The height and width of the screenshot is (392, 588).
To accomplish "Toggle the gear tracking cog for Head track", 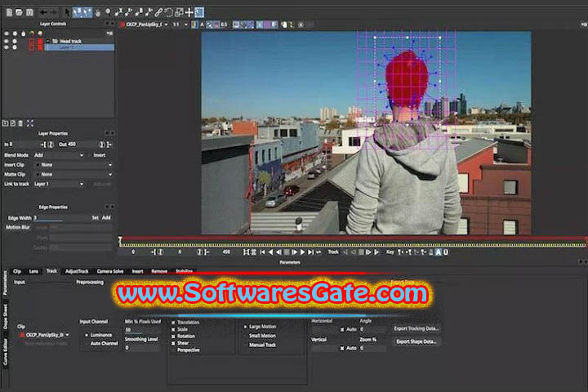I will click(15, 42).
